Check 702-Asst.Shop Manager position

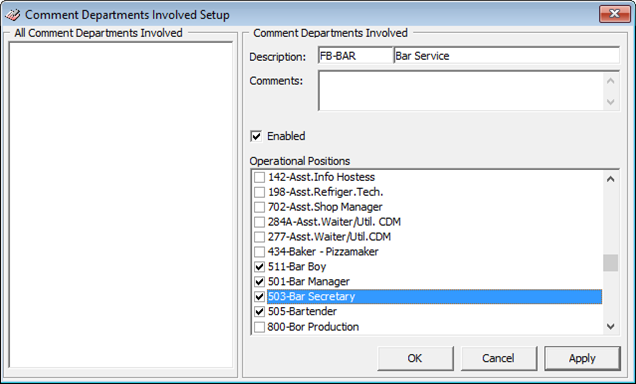coord(259,207)
